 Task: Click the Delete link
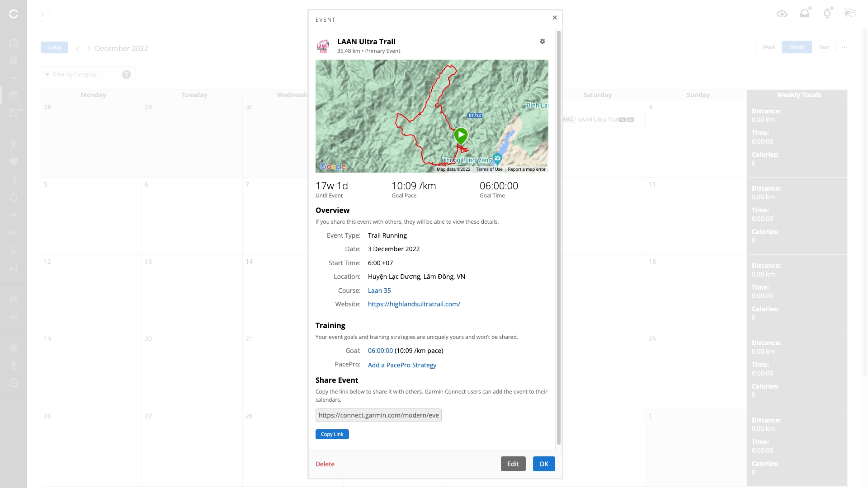(x=325, y=464)
